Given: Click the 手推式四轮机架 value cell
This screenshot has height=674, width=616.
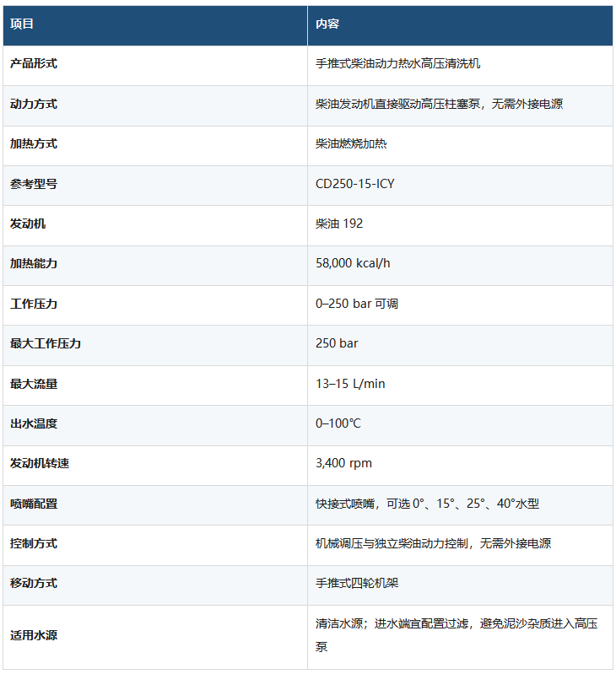Looking at the screenshot, I should pyautogui.click(x=460, y=585).
